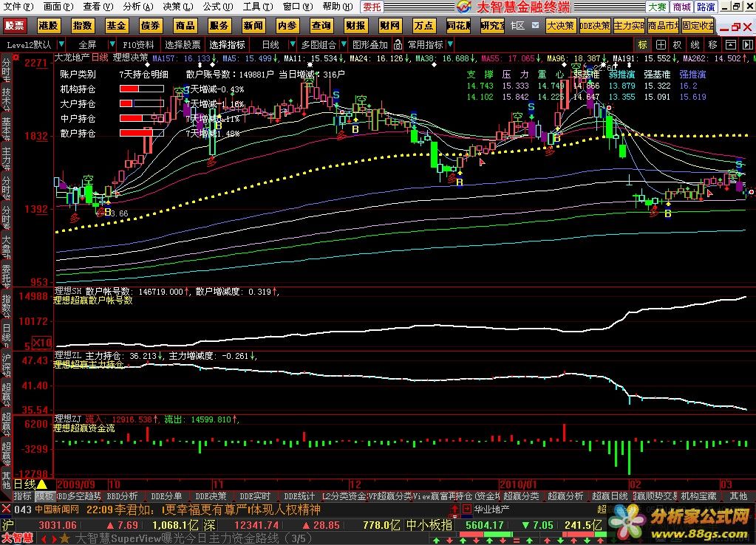Switch to the DDE统计 tab
This screenshot has height=545, width=756.
[299, 496]
